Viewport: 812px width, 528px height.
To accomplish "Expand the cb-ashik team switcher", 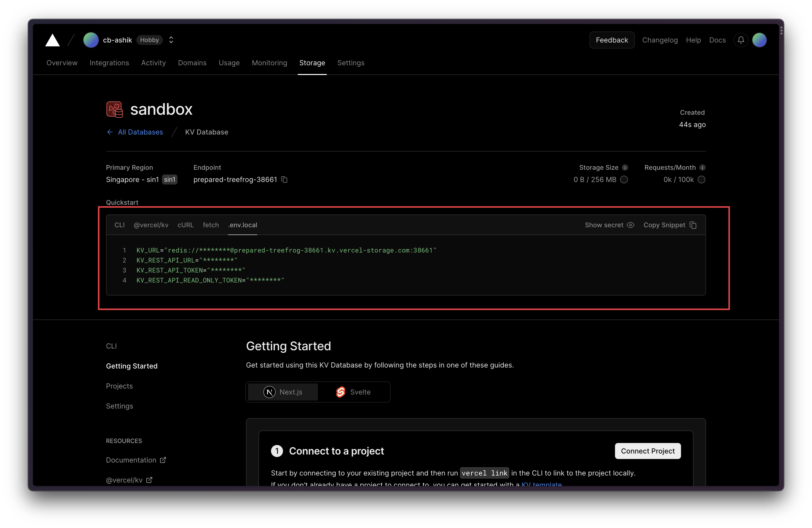I will click(171, 40).
